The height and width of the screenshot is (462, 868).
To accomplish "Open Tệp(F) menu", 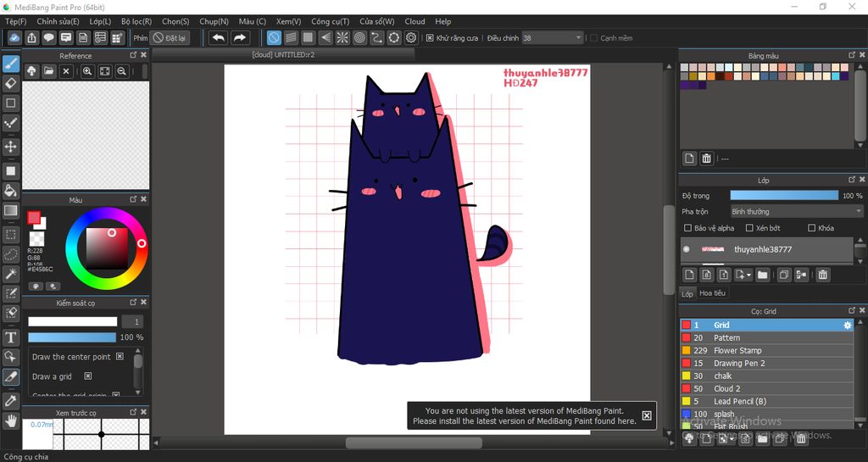I will pos(15,21).
